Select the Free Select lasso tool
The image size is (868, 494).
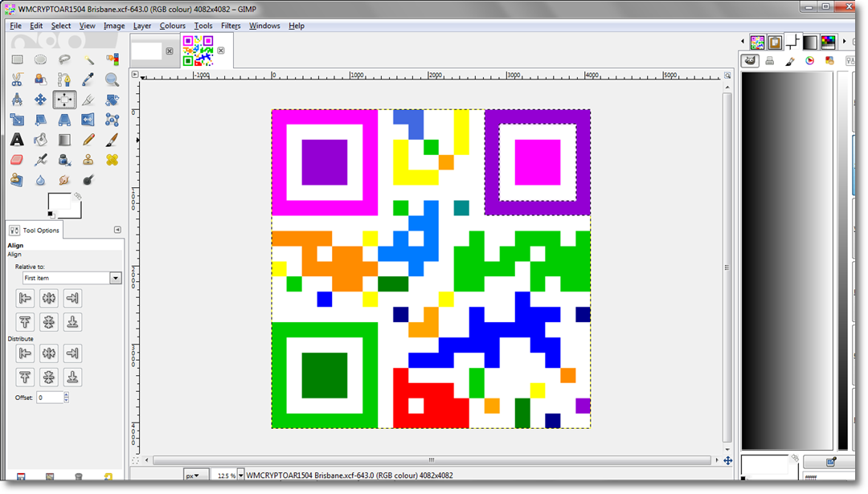click(64, 59)
